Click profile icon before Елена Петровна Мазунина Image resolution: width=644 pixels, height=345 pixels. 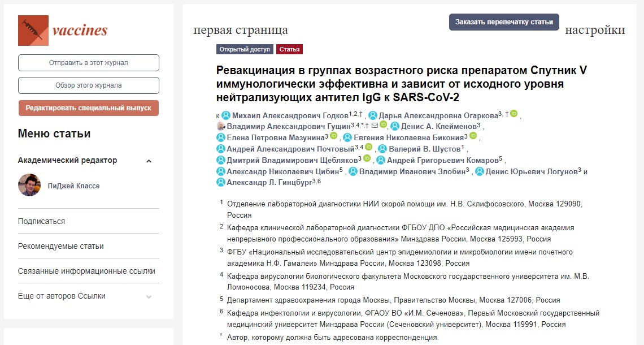(x=221, y=137)
